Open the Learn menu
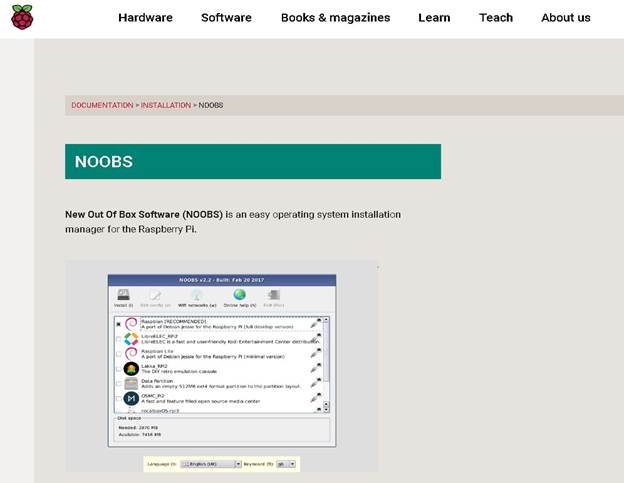 click(x=434, y=18)
